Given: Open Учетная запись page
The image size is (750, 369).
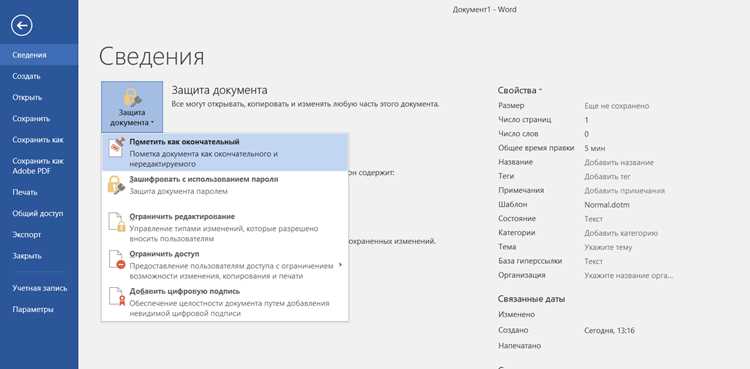Looking at the screenshot, I should click(39, 288).
